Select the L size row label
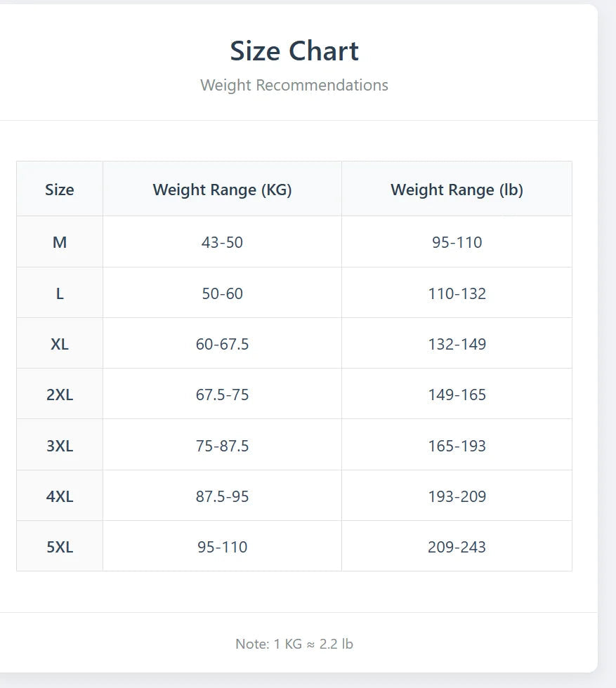Viewport: 616px width, 688px height. pos(60,293)
